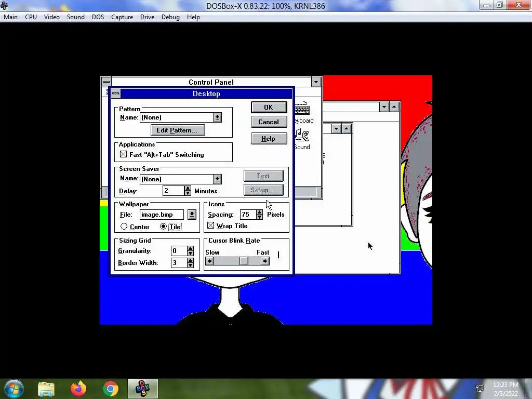Increase the Granularity value
The width and height of the screenshot is (532, 399).
(x=190, y=248)
